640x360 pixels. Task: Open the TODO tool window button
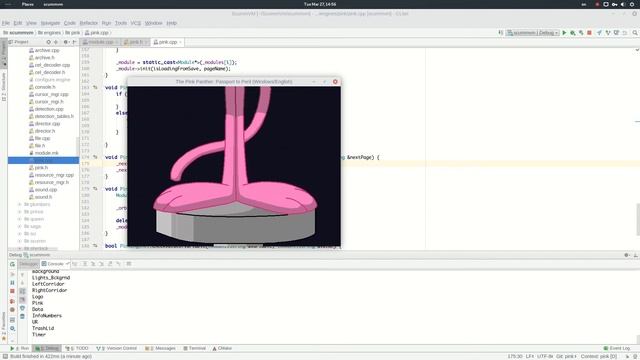pyautogui.click(x=77, y=348)
